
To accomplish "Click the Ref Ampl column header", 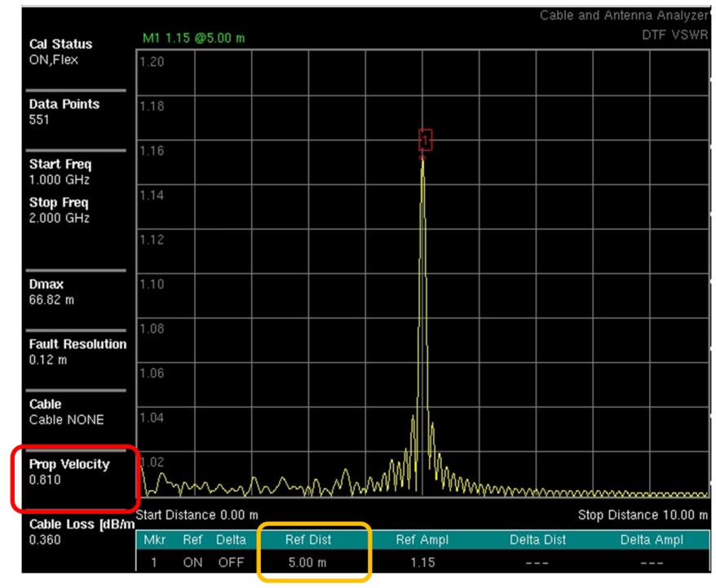I will (x=422, y=540).
